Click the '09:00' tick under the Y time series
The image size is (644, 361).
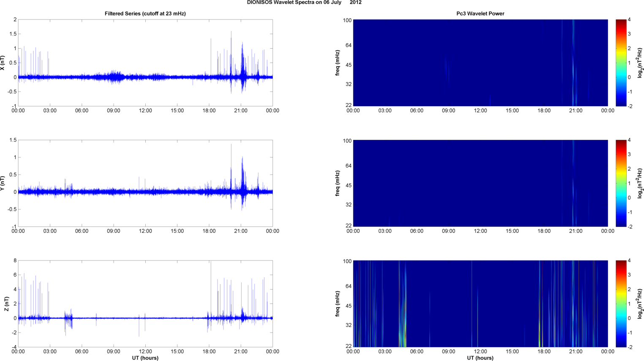[x=114, y=231]
